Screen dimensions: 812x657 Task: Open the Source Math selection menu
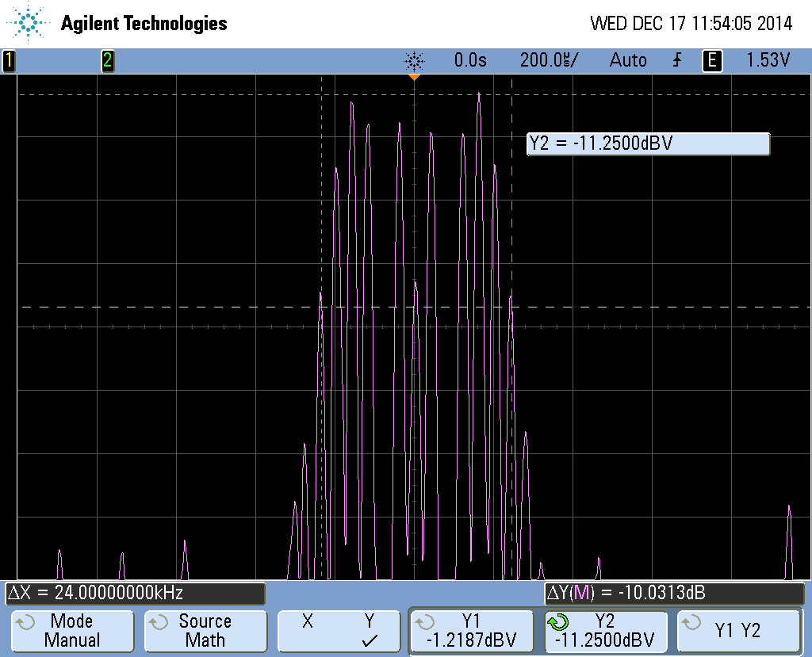point(205,631)
